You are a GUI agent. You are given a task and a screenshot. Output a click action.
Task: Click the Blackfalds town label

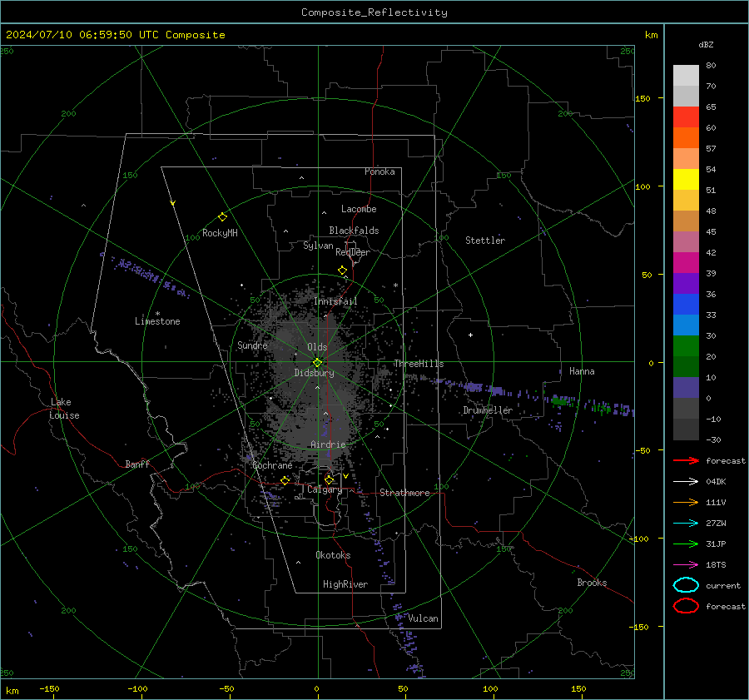coord(354,231)
